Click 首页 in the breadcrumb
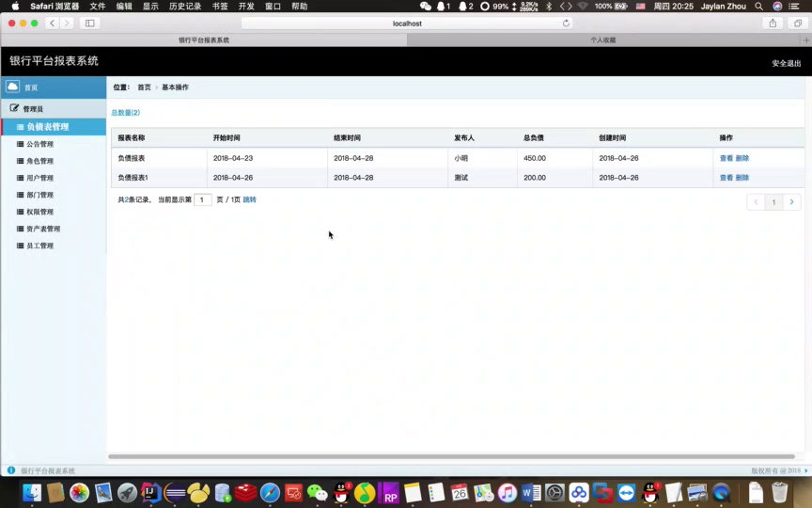 144,87
